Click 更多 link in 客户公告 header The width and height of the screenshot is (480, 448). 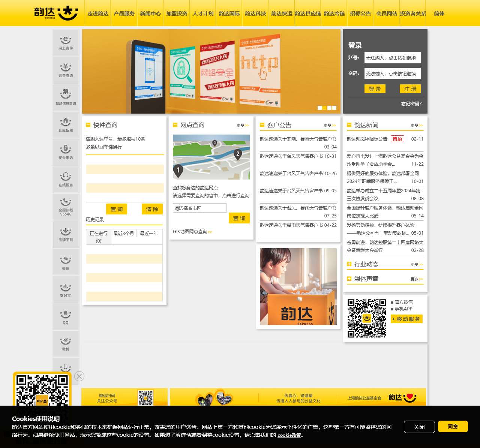[330, 125]
